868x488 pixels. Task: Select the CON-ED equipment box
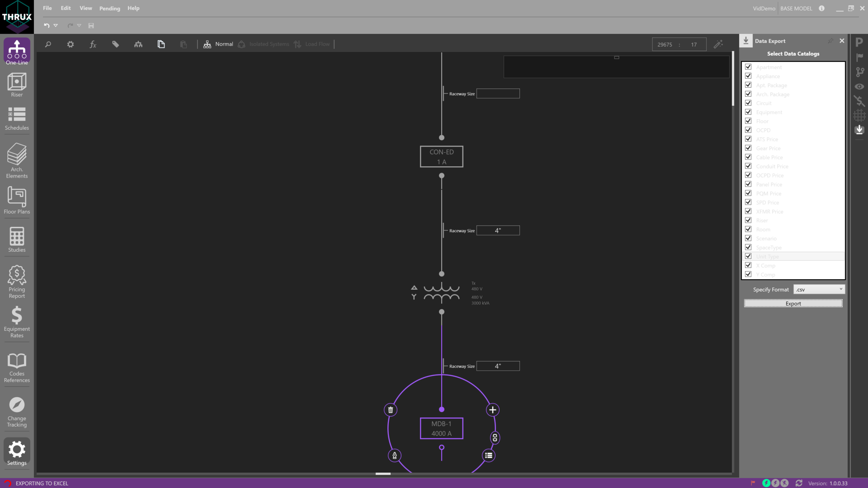pos(441,156)
